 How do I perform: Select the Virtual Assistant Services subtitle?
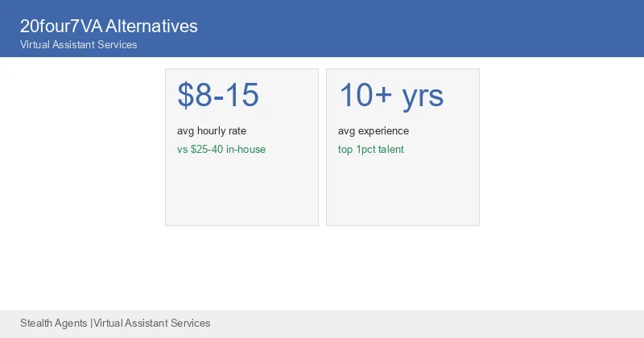coord(78,44)
